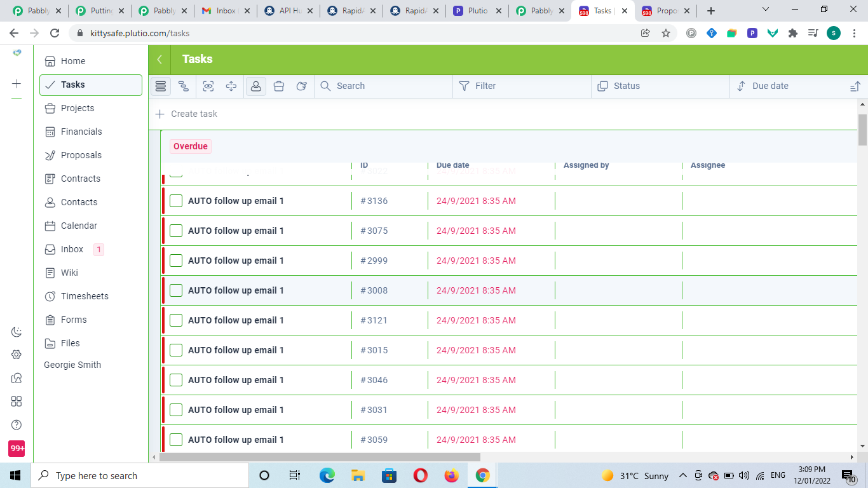The width and height of the screenshot is (868, 488).
Task: Click the browser media control icon
Action: tap(813, 33)
